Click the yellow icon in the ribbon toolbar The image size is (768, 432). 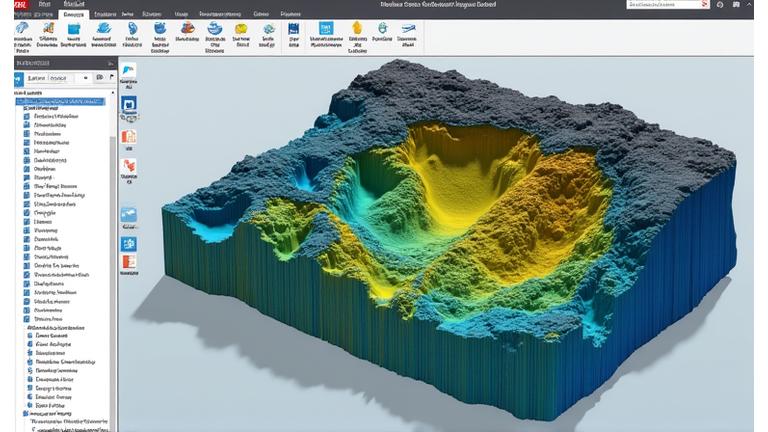click(240, 29)
